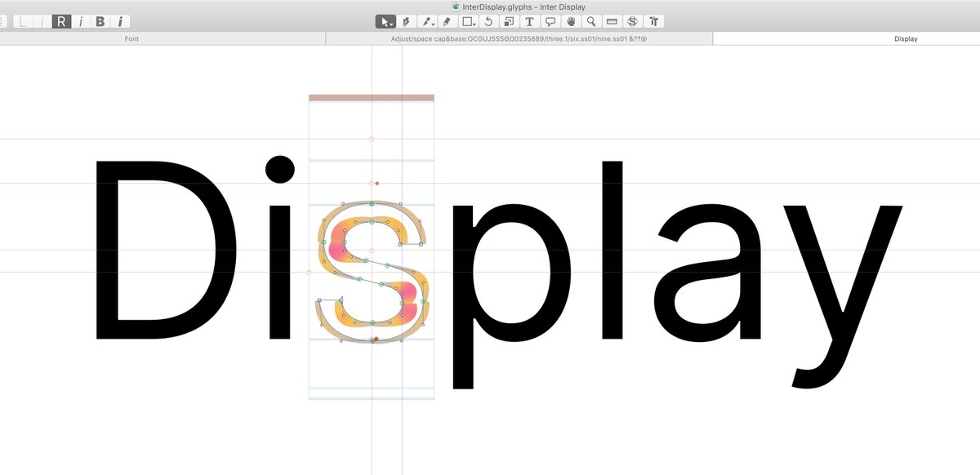
Task: Switch to the Regular Italic master
Action: (81, 21)
